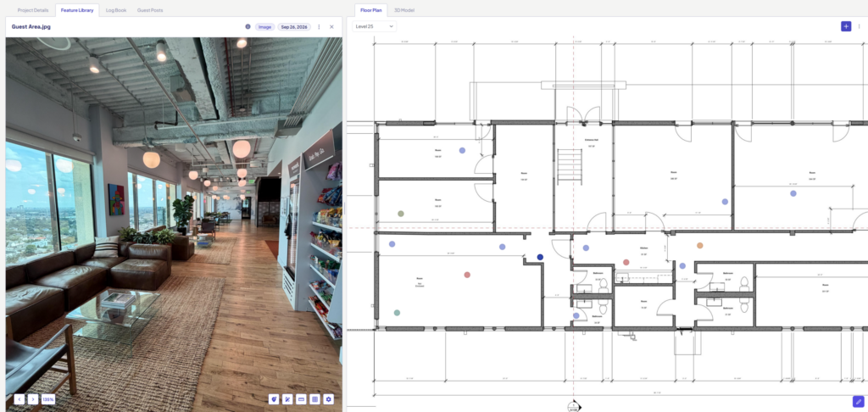Image resolution: width=868 pixels, height=412 pixels.
Task: Open the Level 25 dropdown
Action: coord(374,26)
